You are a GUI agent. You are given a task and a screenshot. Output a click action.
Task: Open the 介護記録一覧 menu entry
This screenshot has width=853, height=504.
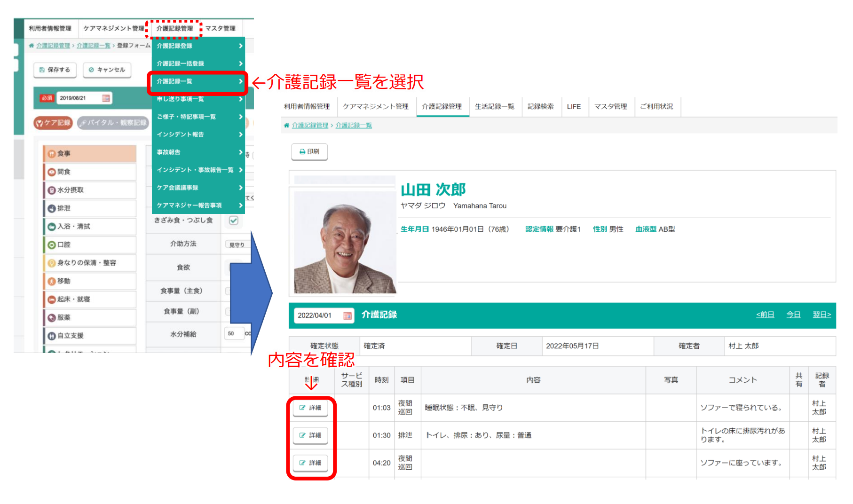197,82
